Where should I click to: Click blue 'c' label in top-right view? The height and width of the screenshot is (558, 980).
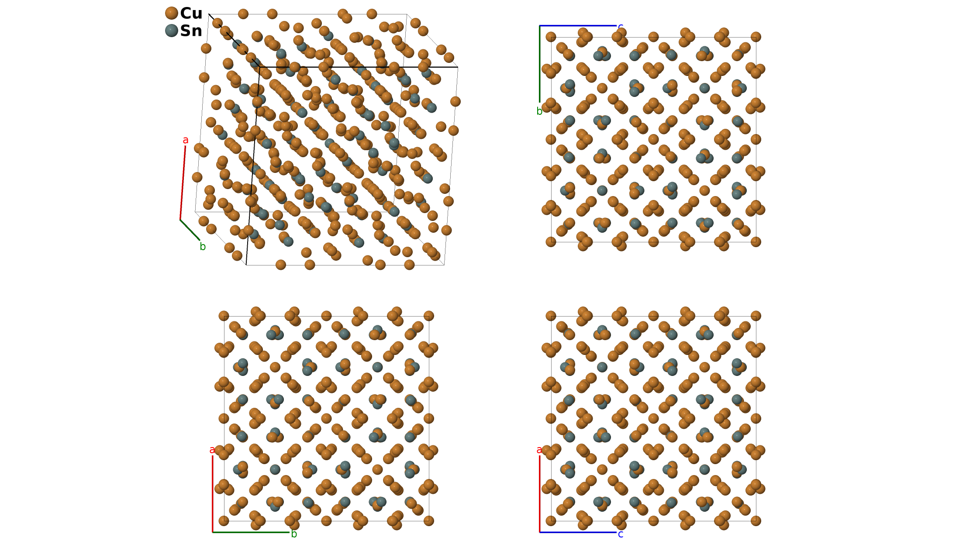(x=620, y=27)
